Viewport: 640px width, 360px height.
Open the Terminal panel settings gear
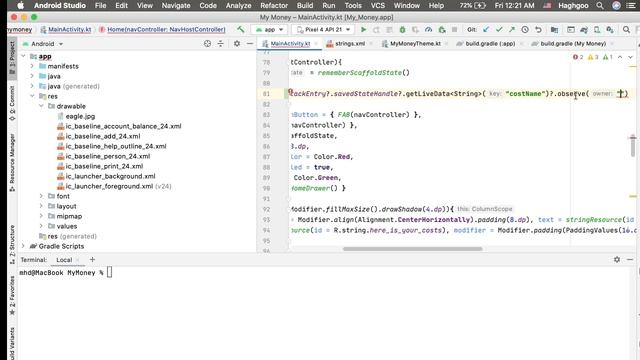617,260
